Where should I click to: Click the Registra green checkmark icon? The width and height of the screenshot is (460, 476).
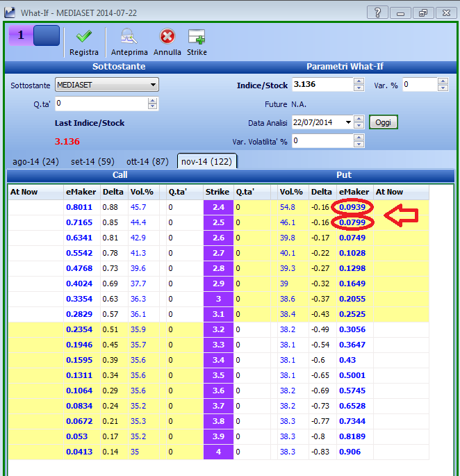point(84,37)
